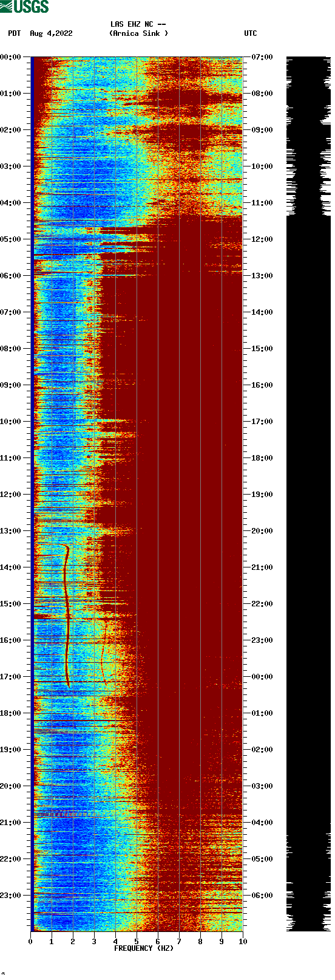Image resolution: width=335 pixels, height=980 pixels.
Task: Select the station title 'LAS EHZ NC --'
Action: coord(138,24)
